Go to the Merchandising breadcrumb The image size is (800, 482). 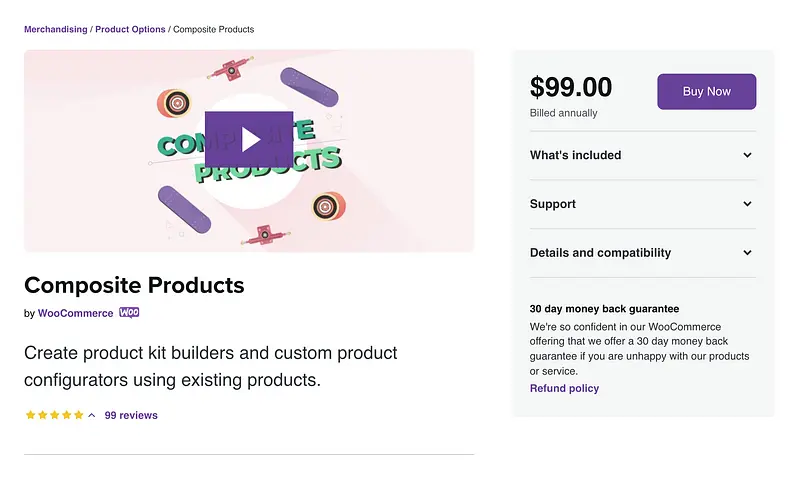pyautogui.click(x=55, y=30)
